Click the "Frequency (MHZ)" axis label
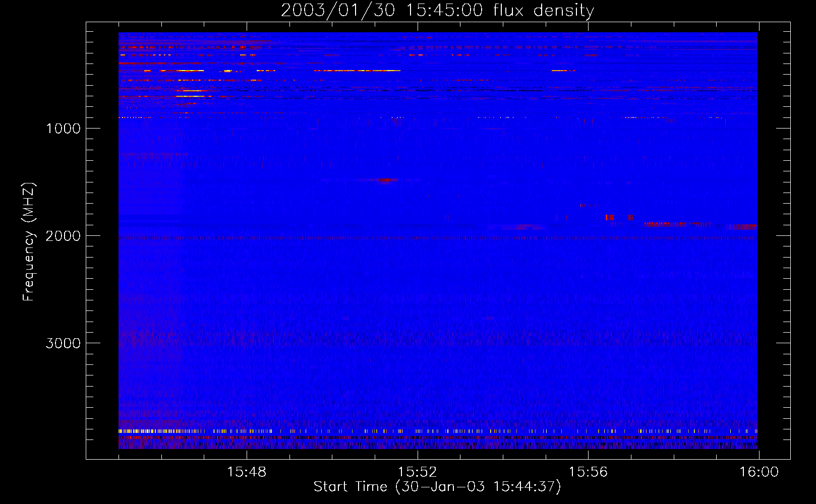 point(29,242)
